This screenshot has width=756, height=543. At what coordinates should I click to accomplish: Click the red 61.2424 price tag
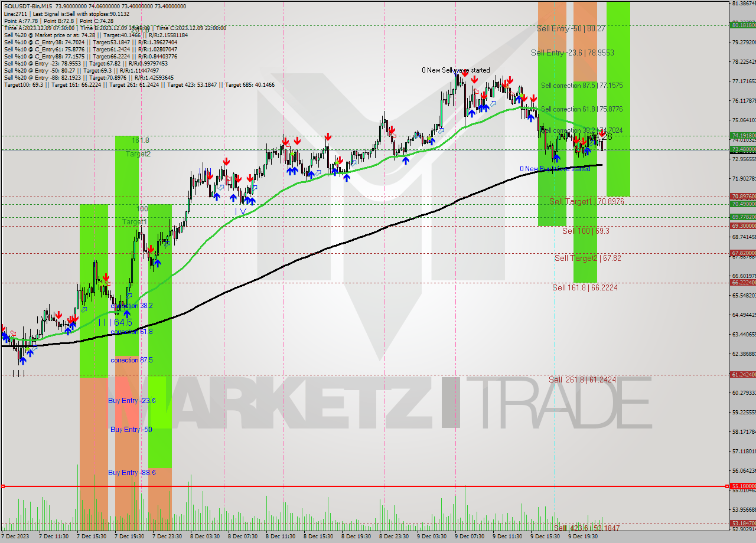tap(743, 374)
